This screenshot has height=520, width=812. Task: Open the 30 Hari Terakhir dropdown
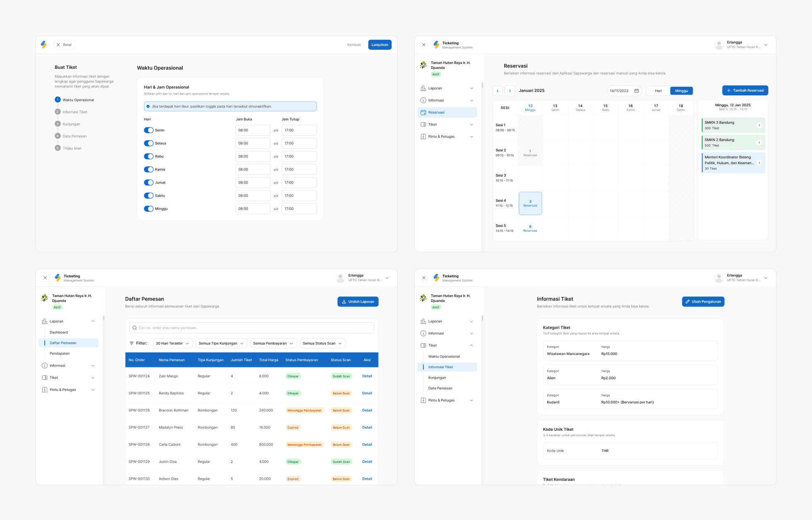pos(172,343)
